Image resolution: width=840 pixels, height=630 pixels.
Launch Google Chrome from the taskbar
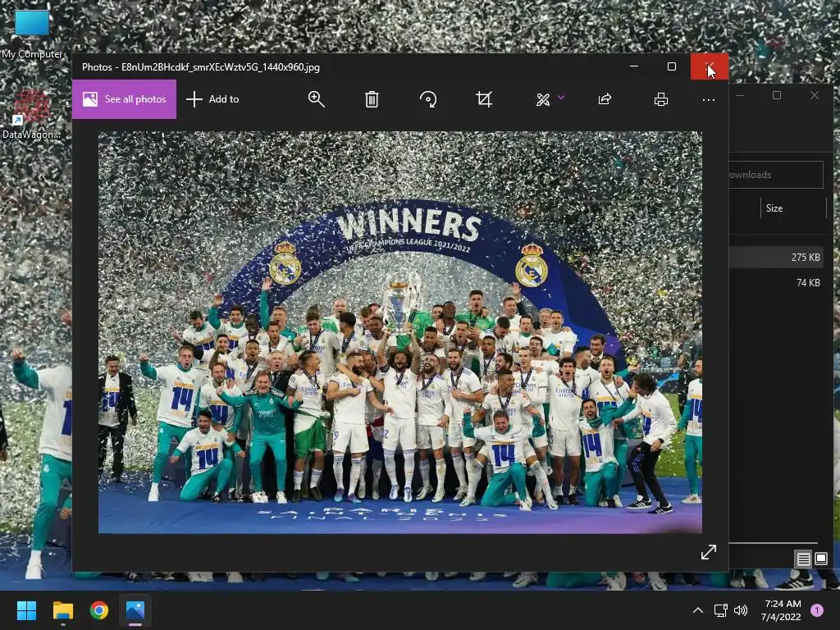pos(99,610)
